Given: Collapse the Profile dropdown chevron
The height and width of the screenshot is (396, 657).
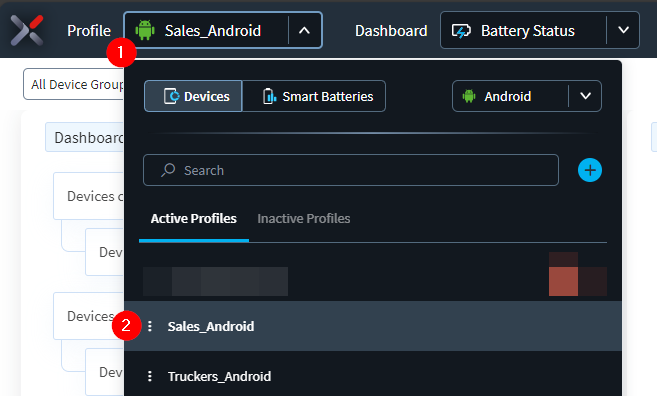Looking at the screenshot, I should pyautogui.click(x=305, y=31).
